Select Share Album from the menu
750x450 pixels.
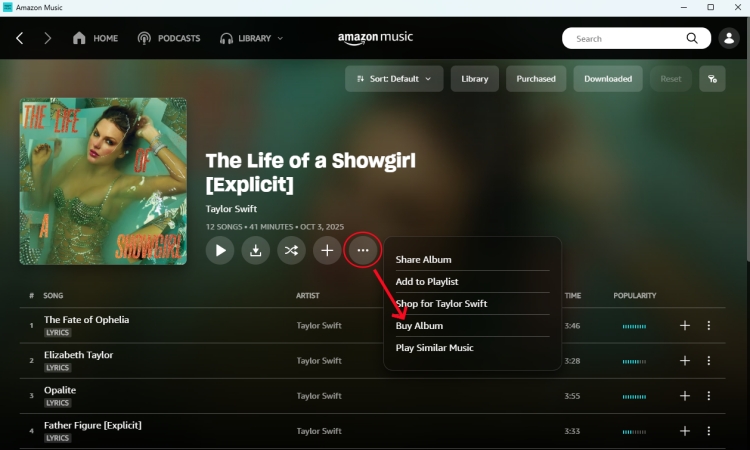click(x=423, y=260)
